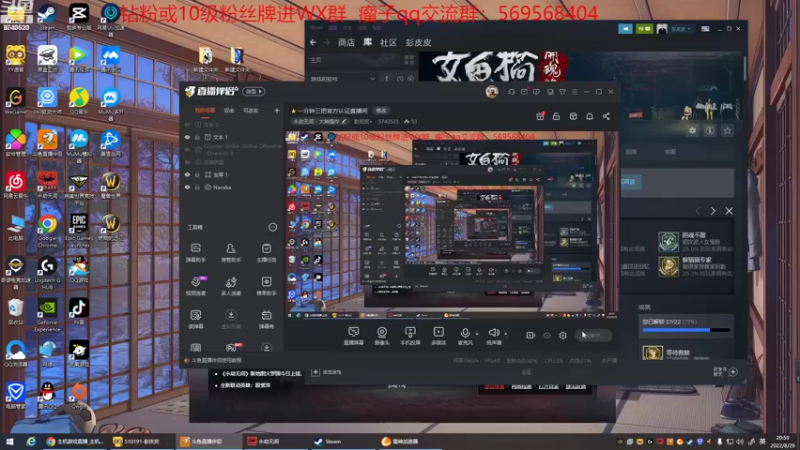The image size is (800, 450).
Task: Open Chrome from the Windows taskbar
Action: (74, 441)
